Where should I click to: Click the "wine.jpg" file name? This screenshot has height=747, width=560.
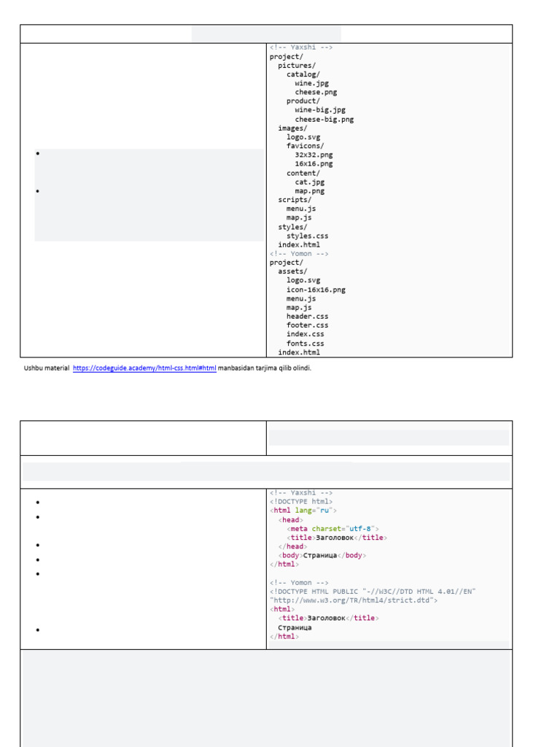click(x=311, y=83)
